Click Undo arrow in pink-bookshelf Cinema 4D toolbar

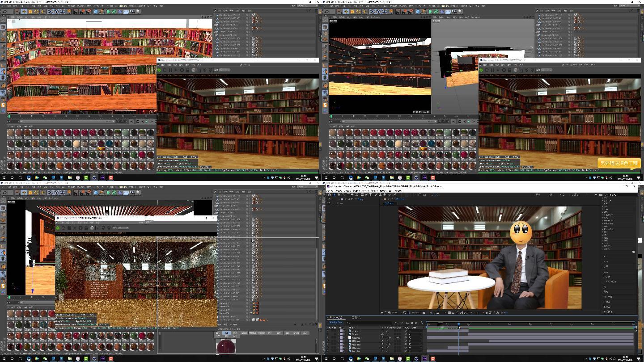tap(4, 12)
